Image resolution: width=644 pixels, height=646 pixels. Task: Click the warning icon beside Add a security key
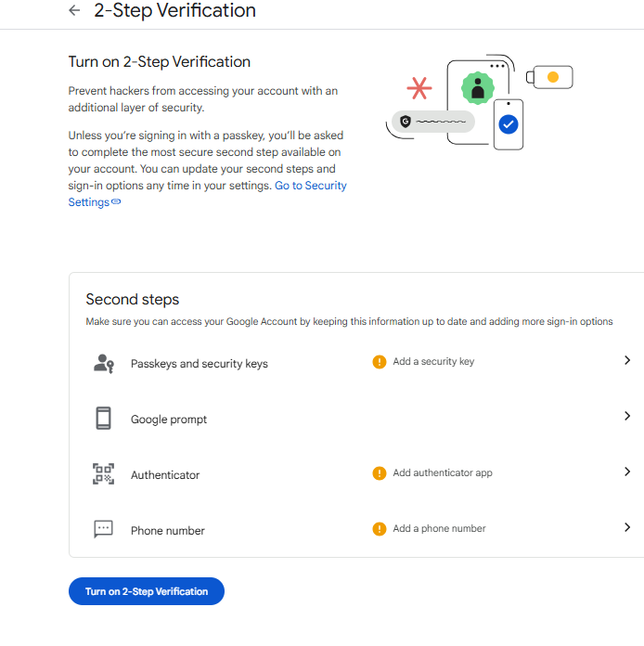point(379,362)
